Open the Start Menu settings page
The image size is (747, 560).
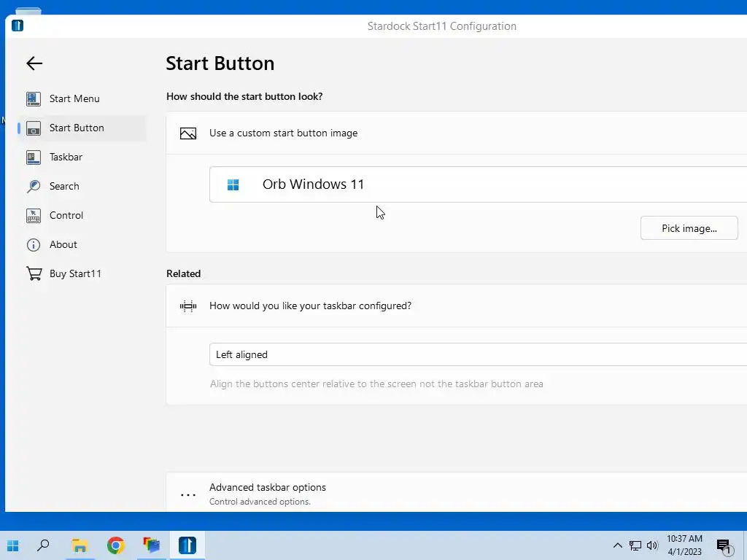point(74,98)
